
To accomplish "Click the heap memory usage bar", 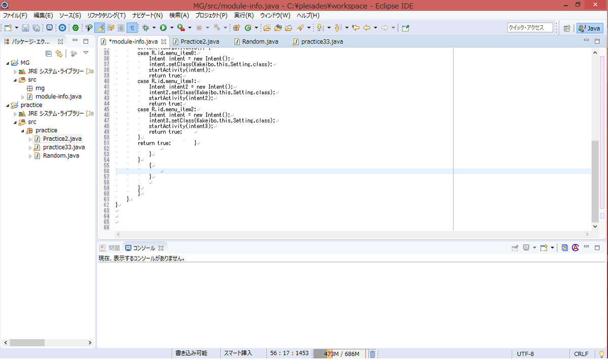I will 339,354.
